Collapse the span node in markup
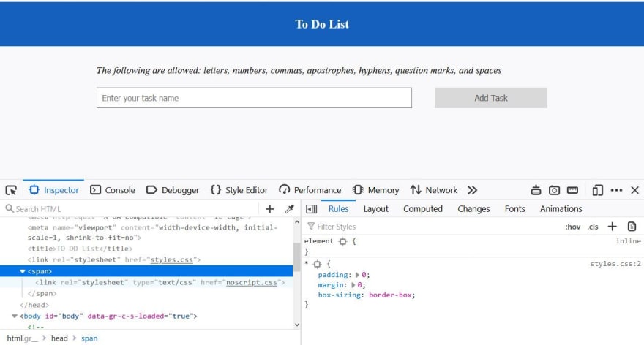 tap(23, 272)
